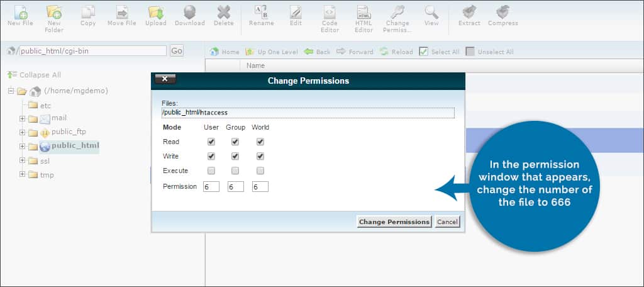Expand the public_html folder
Image resolution: width=644 pixels, height=287 pixels.
[22, 147]
